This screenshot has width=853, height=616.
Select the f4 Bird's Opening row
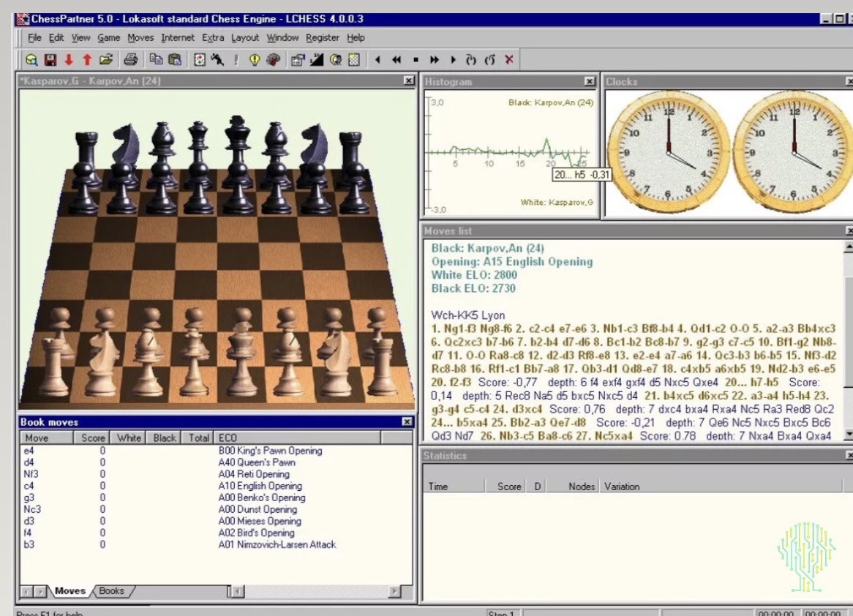(x=216, y=533)
